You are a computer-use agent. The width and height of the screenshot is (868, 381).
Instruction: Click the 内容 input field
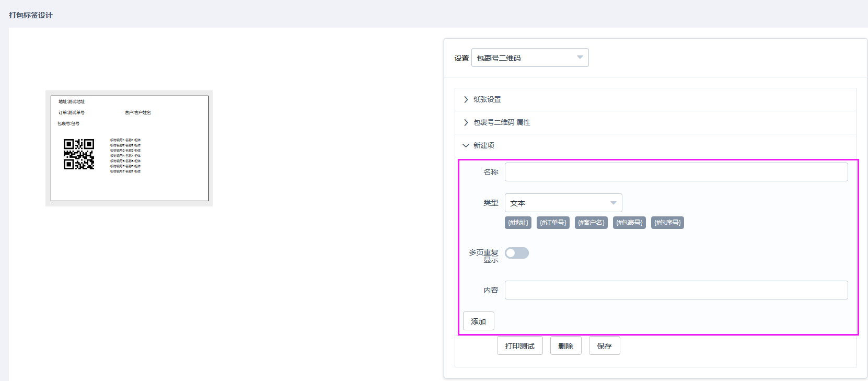click(676, 290)
